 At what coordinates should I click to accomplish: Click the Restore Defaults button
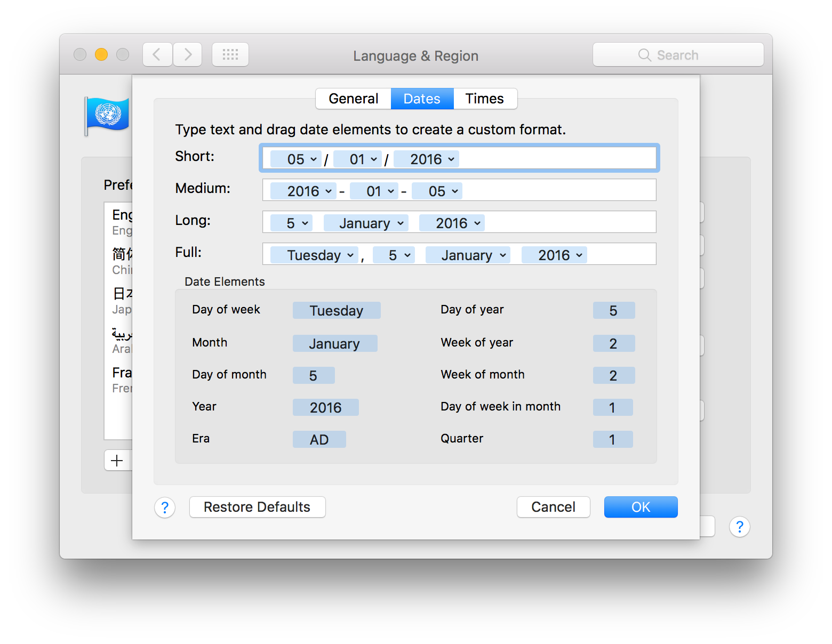257,506
